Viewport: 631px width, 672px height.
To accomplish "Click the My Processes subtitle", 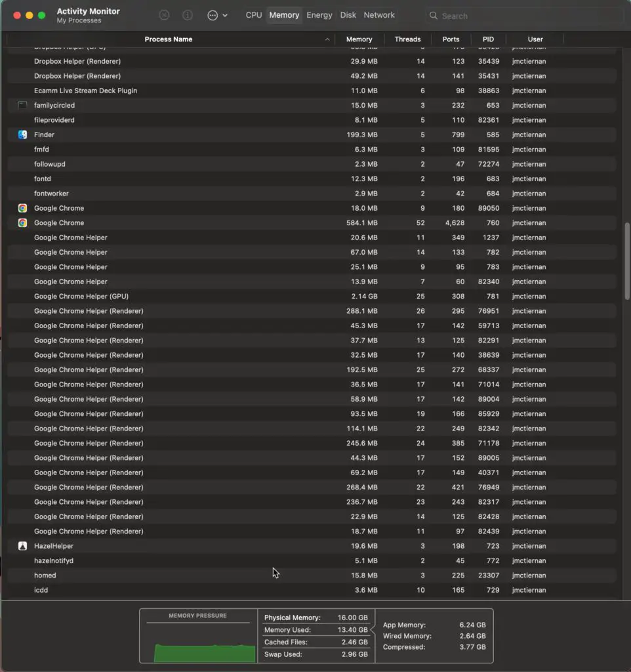I will coord(79,20).
